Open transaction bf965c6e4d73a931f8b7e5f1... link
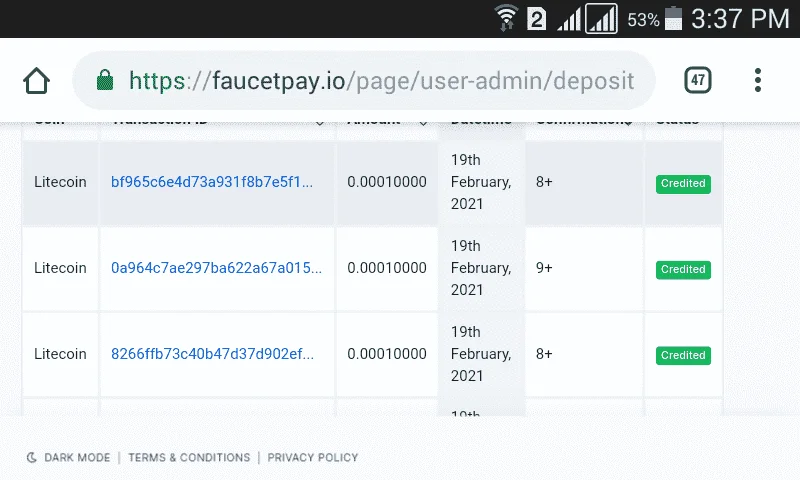Image resolution: width=800 pixels, height=480 pixels. point(212,182)
